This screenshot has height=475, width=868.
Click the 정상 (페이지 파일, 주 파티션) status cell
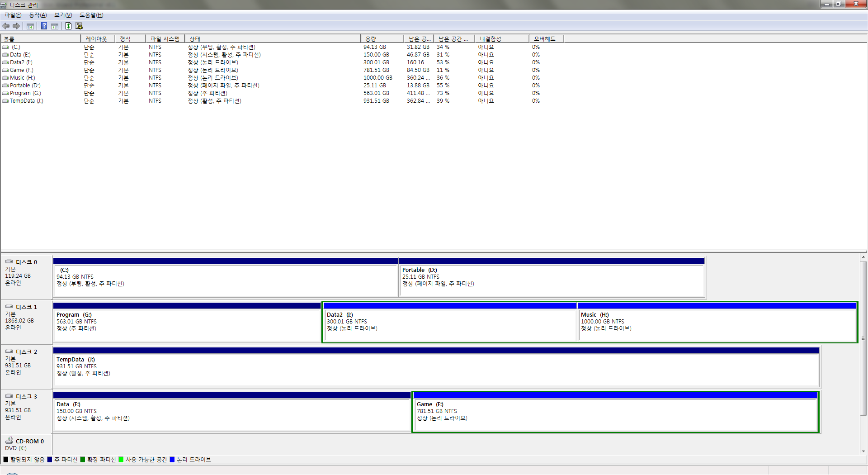(x=223, y=85)
